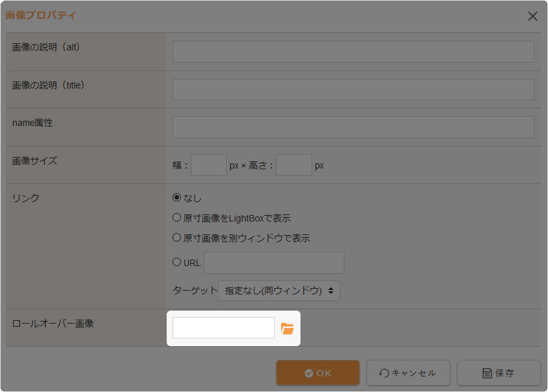Click the 幅 width input box
548x392 pixels.
pos(209,165)
